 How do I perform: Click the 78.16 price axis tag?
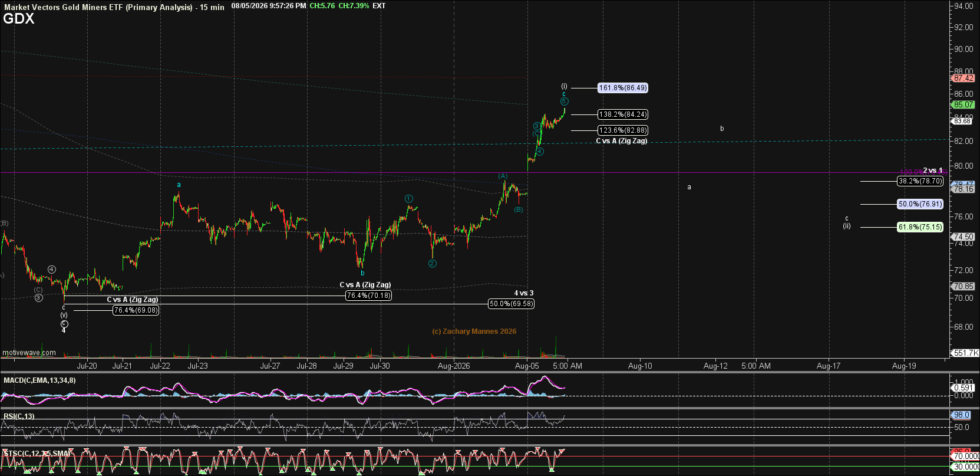[x=963, y=189]
